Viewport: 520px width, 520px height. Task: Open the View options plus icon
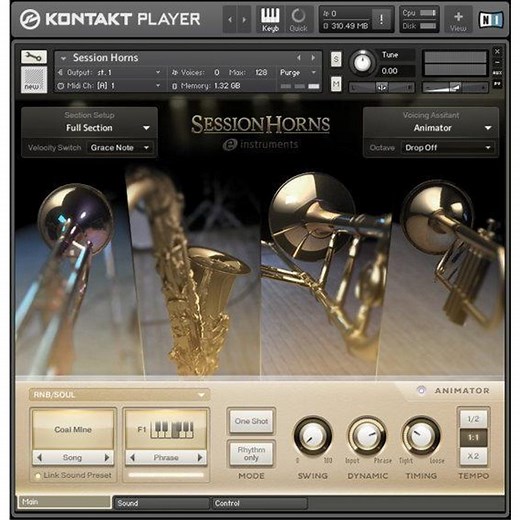(x=458, y=19)
